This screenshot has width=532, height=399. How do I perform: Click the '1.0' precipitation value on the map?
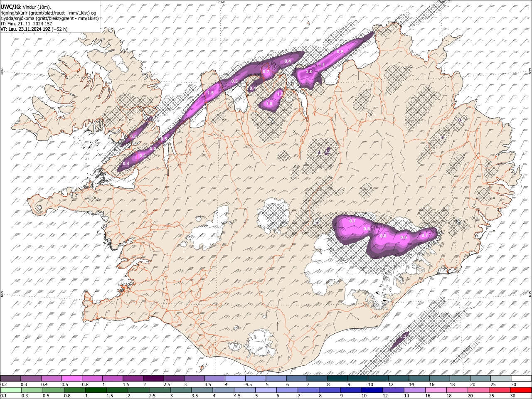[269, 103]
